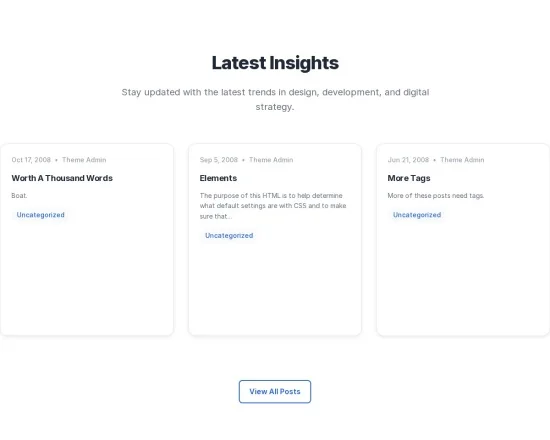Image resolution: width=550 pixels, height=440 pixels.
Task: Click the 'Stay updated with the latest trends' subtitle
Action: 275,99
